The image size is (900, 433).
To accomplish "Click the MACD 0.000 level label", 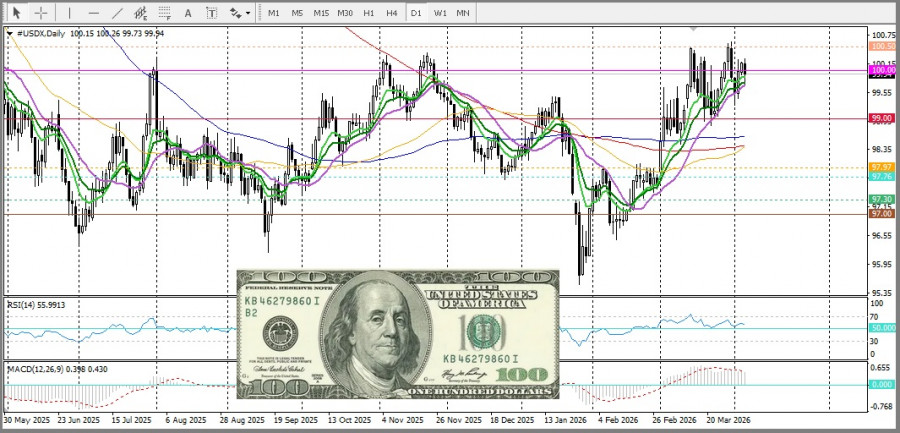I will coord(882,385).
